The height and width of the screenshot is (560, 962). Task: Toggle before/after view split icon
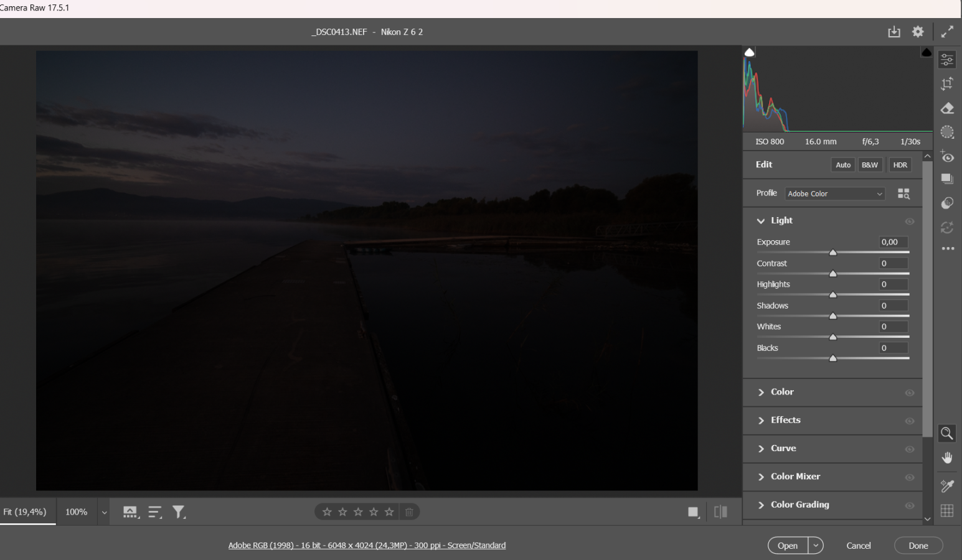[x=720, y=511]
